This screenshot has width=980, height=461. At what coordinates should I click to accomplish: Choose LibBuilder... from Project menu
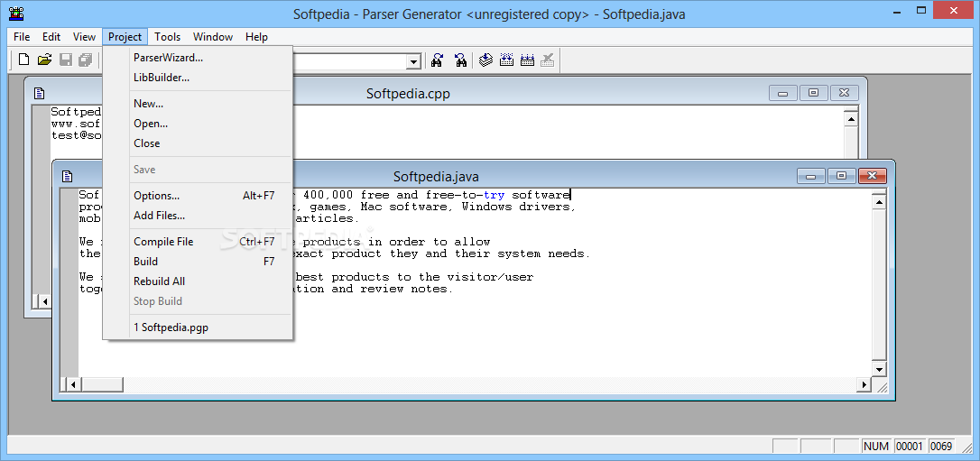coord(199,78)
